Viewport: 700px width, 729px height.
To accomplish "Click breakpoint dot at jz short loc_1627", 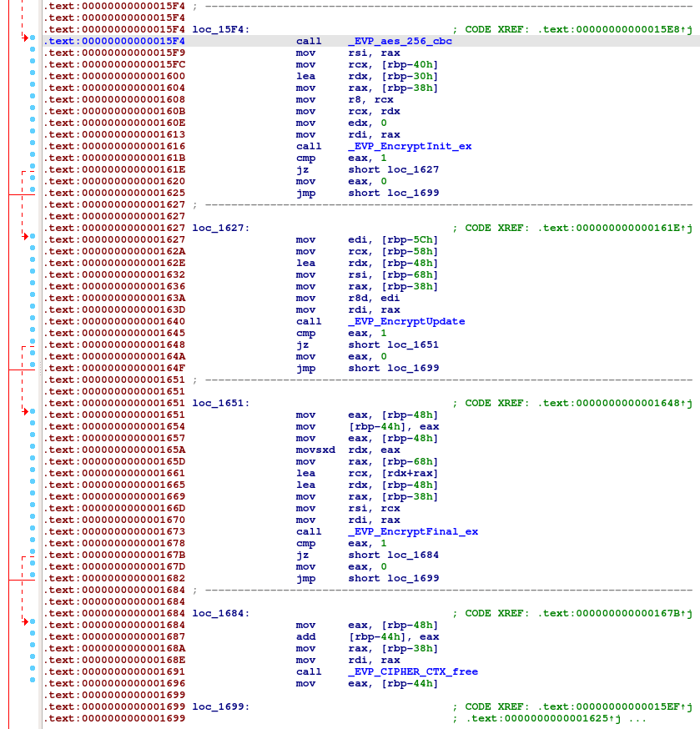I will tap(32, 169).
